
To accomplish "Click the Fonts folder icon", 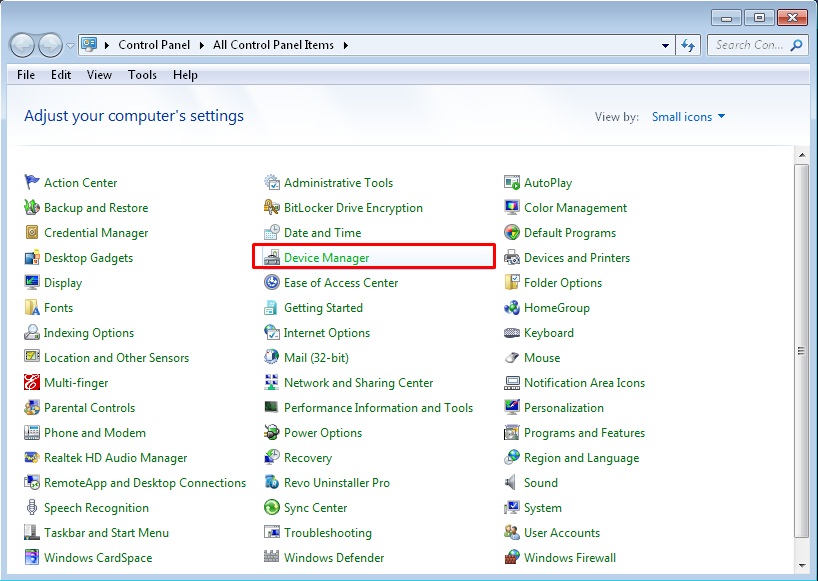I will (x=32, y=307).
